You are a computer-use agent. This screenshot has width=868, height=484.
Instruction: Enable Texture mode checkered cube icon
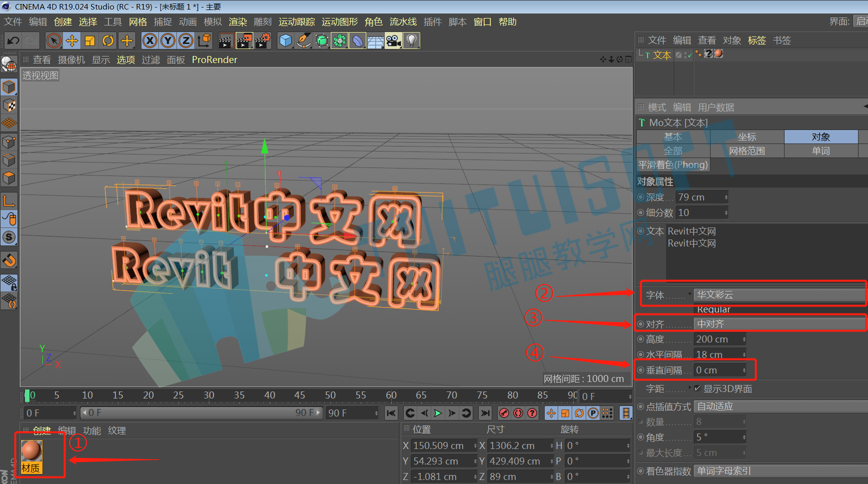pos(9,105)
